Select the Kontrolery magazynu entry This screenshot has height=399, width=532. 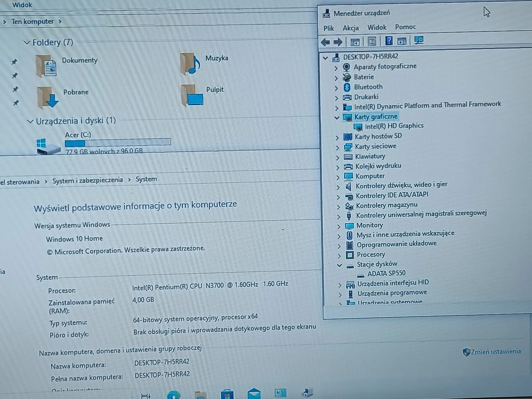[x=386, y=205]
